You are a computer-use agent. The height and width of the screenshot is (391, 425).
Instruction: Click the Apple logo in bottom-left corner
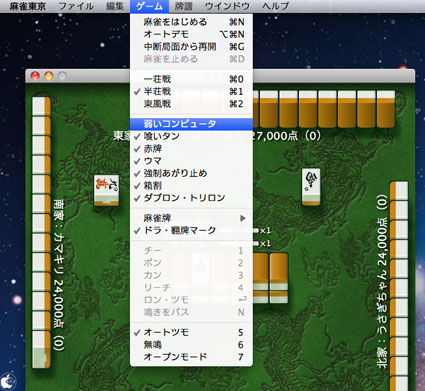coord(8,380)
